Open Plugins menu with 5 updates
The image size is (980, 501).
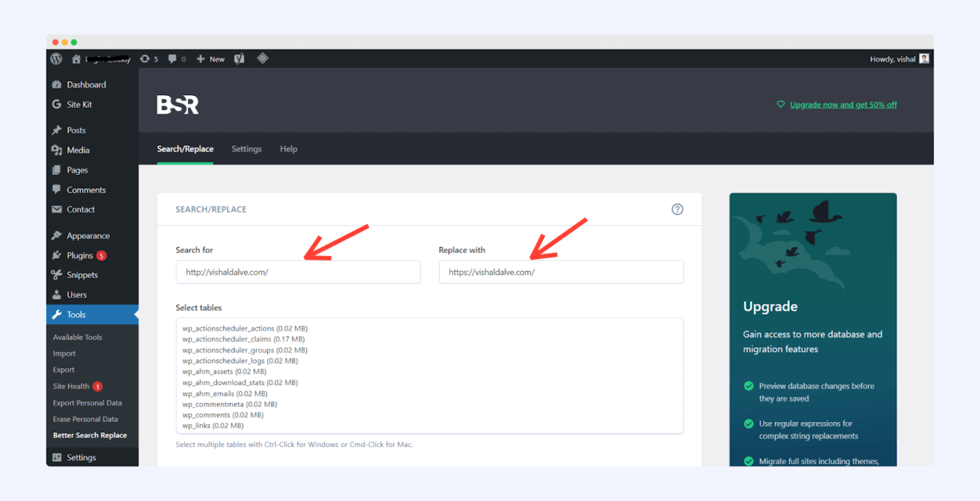(80, 256)
